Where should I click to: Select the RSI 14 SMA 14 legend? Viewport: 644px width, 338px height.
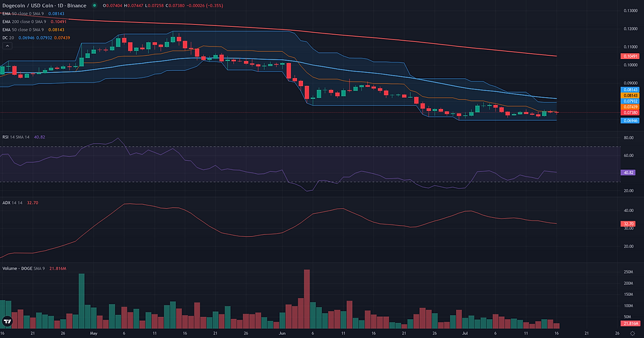point(24,137)
